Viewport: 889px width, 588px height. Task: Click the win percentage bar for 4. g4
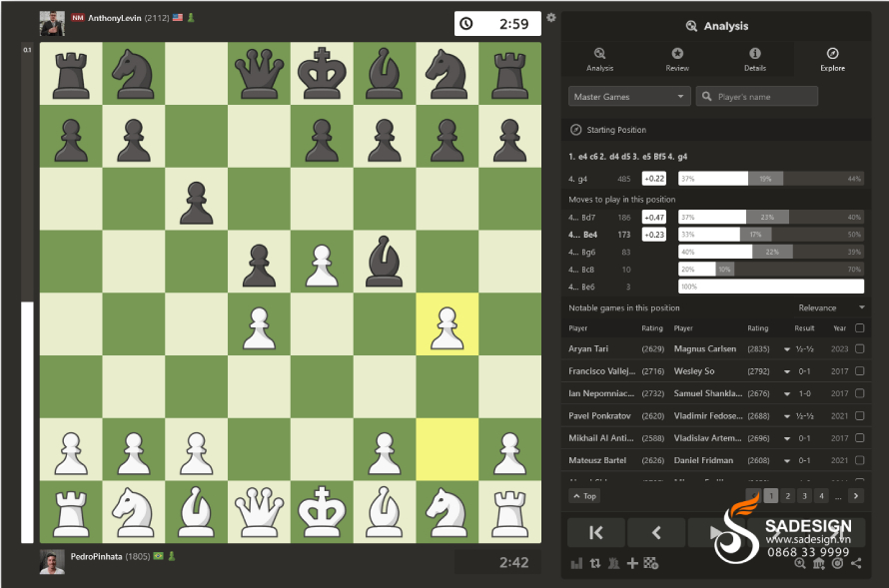click(x=771, y=179)
